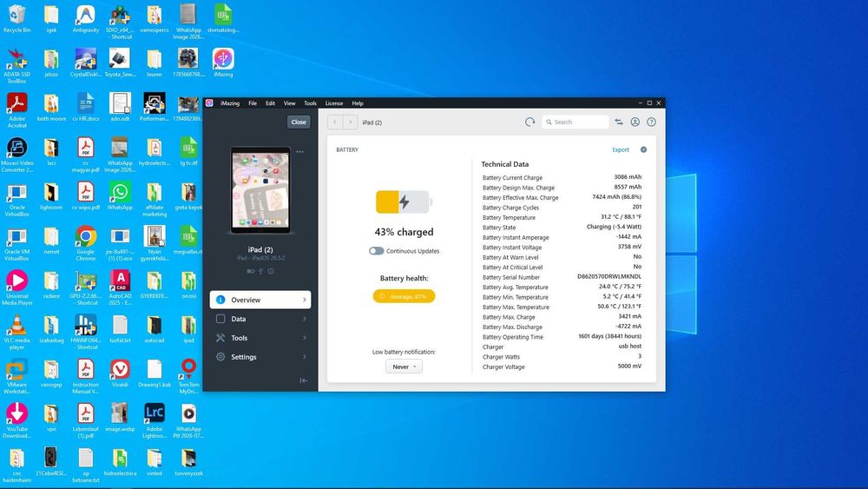Click the Close button in sidebar
868x489 pixels.
pos(299,122)
